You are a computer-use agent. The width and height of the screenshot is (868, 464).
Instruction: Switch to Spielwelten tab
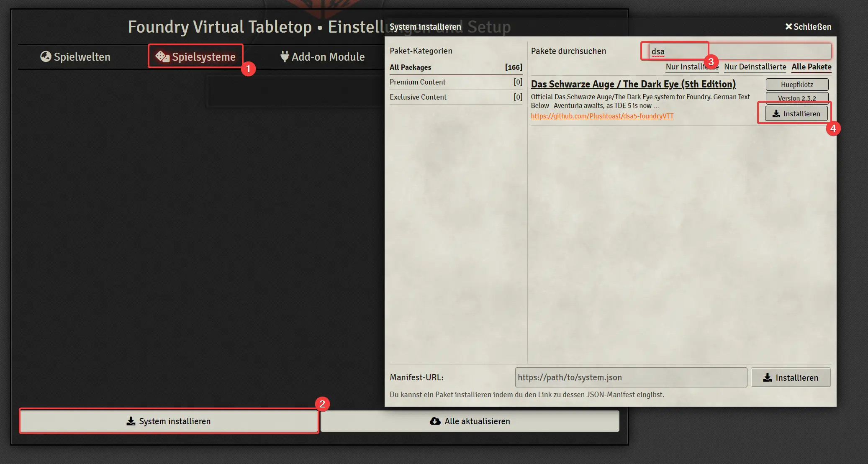tap(76, 56)
